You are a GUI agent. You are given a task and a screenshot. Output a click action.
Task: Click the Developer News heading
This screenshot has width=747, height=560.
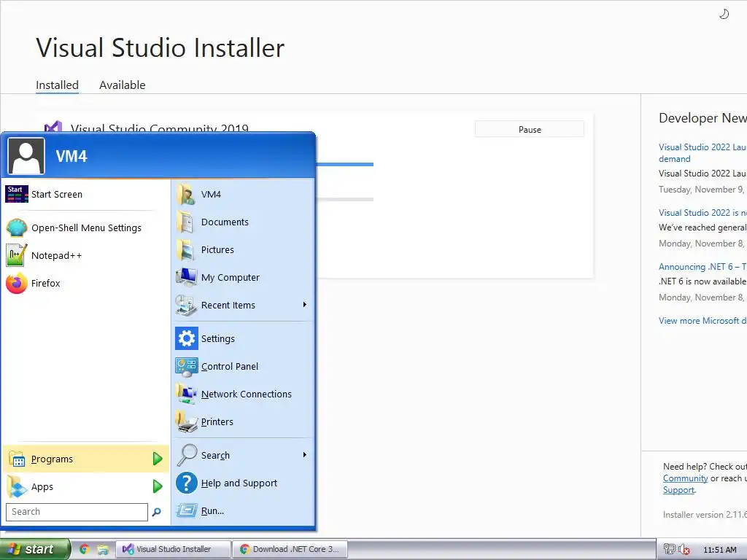point(703,118)
